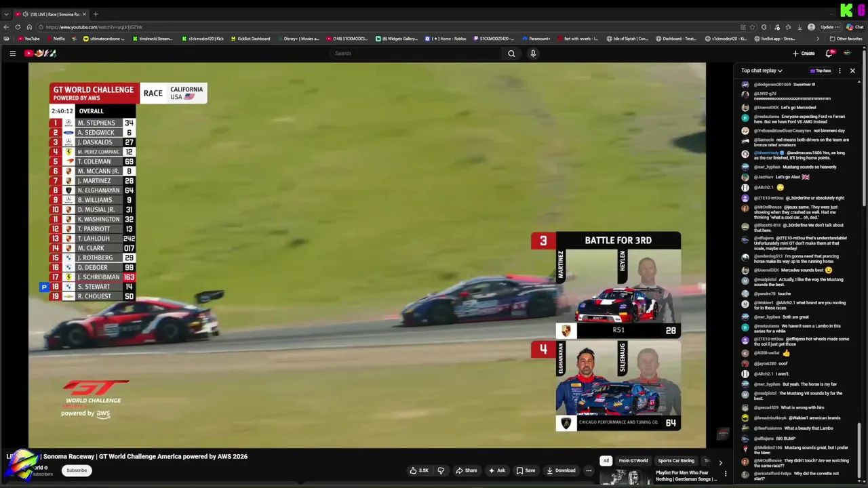Open the Paramount+ bookmark
Viewport: 868px width, 488px height.
tap(536, 39)
